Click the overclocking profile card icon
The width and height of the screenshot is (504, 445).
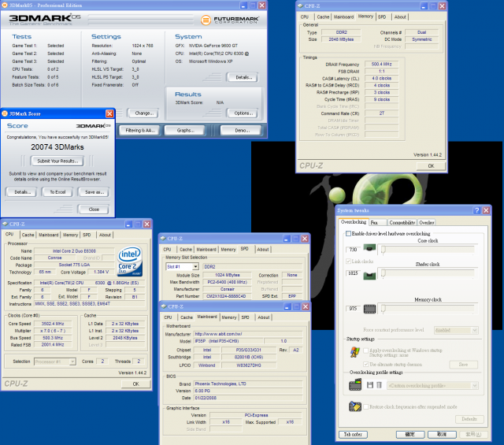[355, 385]
